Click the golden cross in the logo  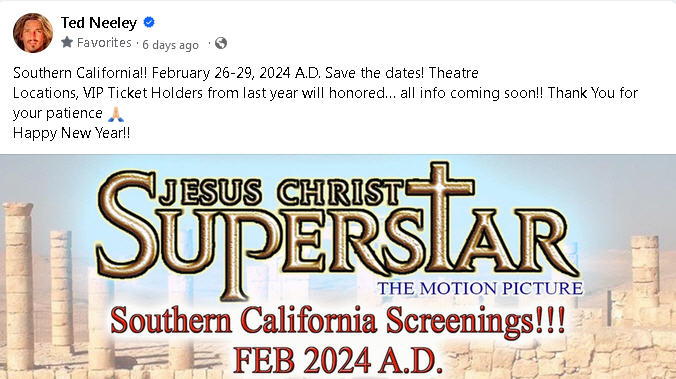click(x=440, y=216)
